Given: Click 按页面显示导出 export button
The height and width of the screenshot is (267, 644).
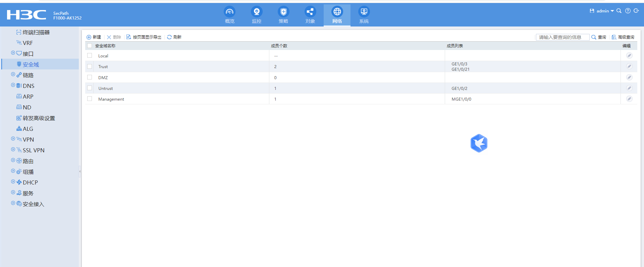Looking at the screenshot, I should (144, 37).
